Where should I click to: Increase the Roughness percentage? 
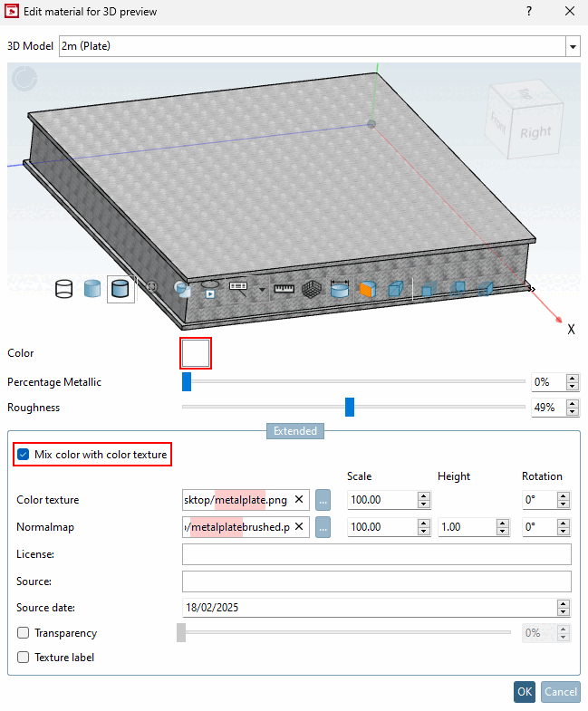pos(573,404)
